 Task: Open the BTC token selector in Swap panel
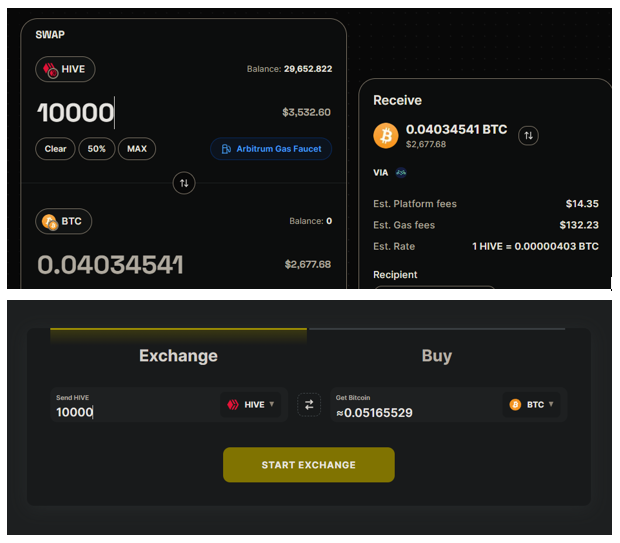pyautogui.click(x=64, y=221)
